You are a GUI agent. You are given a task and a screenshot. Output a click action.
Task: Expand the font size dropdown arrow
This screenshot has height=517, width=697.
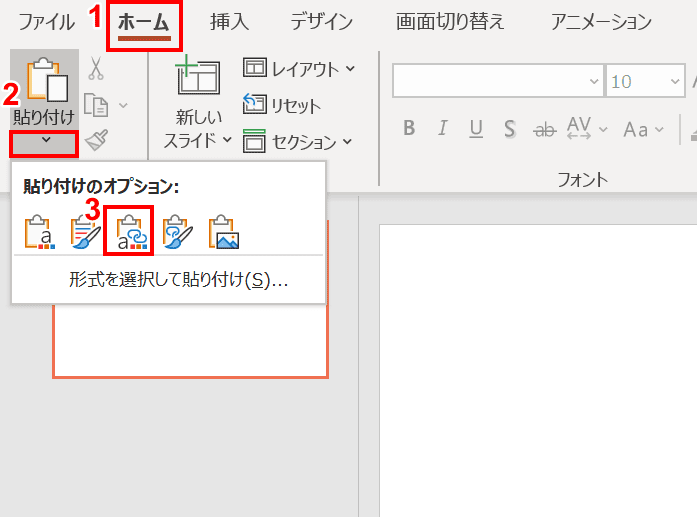[675, 81]
